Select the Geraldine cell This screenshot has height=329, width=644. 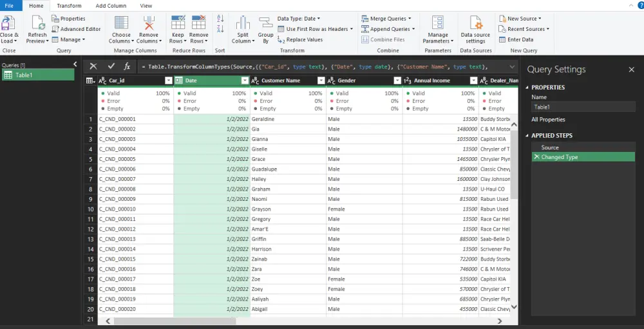288,119
